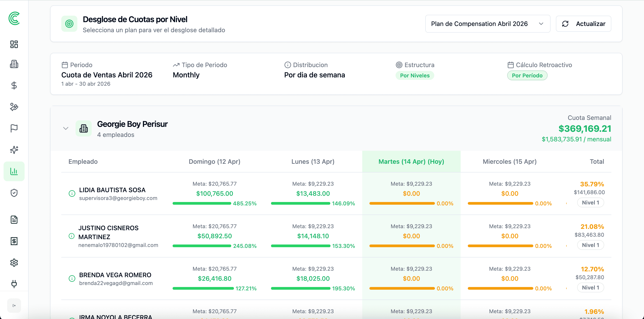Select the bar chart icon in sidebar
The image size is (644, 319).
[x=14, y=171]
